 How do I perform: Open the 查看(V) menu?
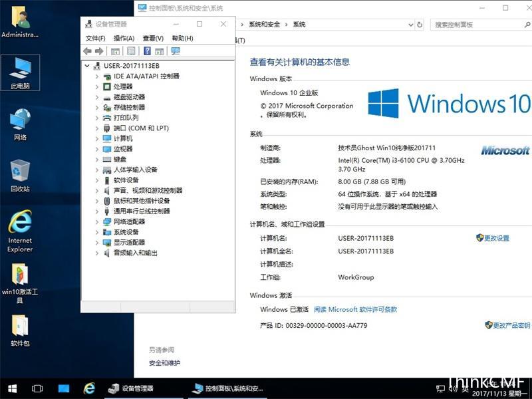coord(153,39)
